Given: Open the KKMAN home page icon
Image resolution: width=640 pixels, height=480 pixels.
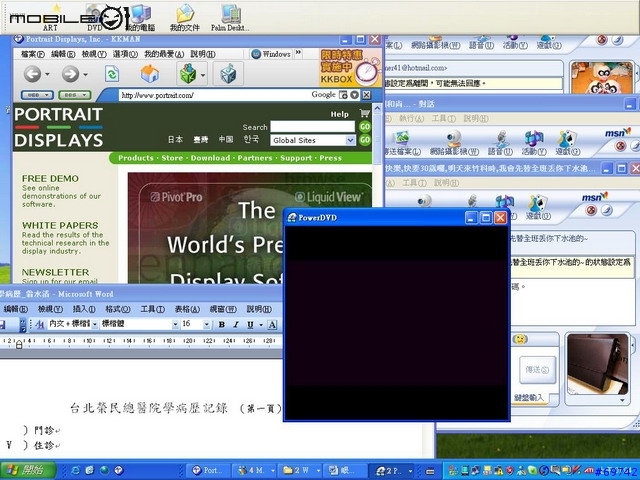Looking at the screenshot, I should coord(149,74).
